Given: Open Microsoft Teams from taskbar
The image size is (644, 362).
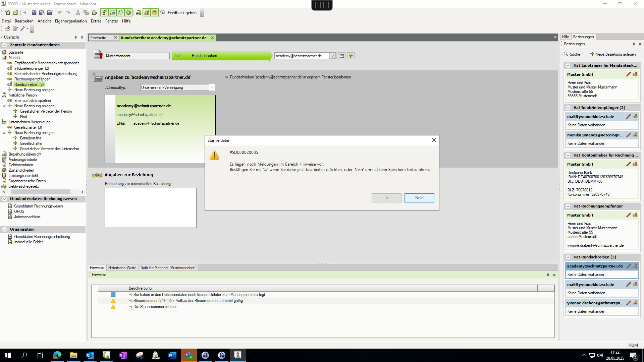Looking at the screenshot, I should pyautogui.click(x=189, y=355).
